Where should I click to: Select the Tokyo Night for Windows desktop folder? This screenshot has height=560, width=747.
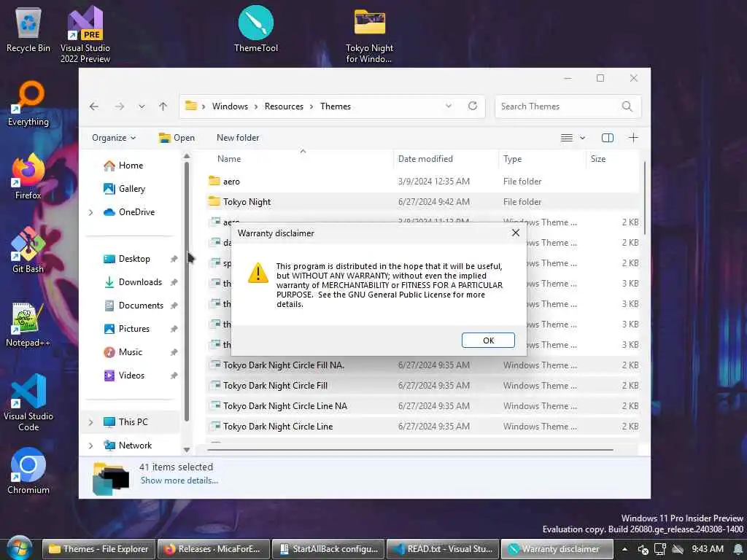pos(369,36)
